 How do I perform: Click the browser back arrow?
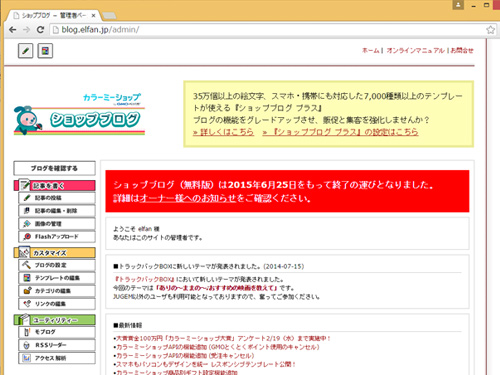(13, 30)
